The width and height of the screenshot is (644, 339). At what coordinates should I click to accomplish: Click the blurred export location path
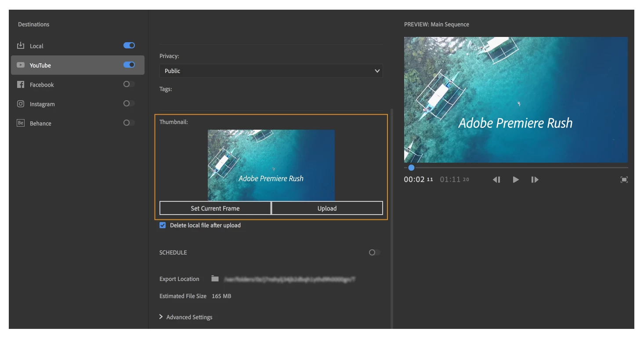pos(289,279)
